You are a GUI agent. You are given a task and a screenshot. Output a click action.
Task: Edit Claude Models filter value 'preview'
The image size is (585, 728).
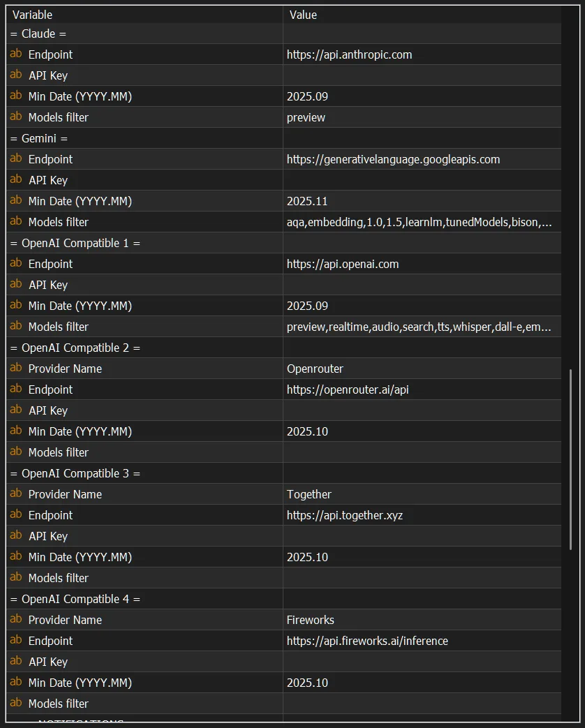pyautogui.click(x=422, y=117)
